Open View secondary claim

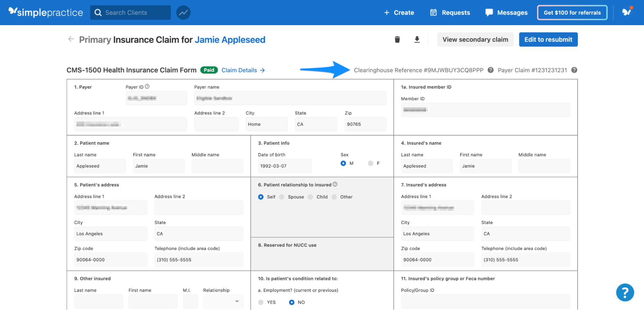click(x=475, y=39)
